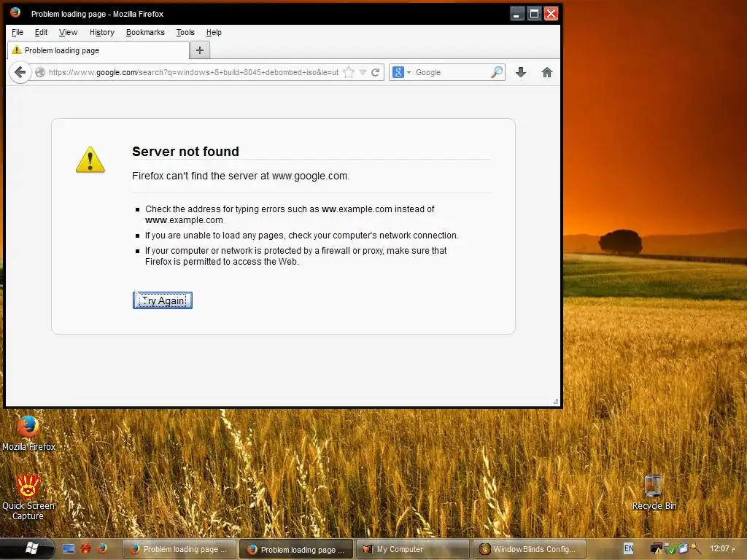Click the EN language indicator
This screenshot has height=560, width=747.
coord(629,548)
